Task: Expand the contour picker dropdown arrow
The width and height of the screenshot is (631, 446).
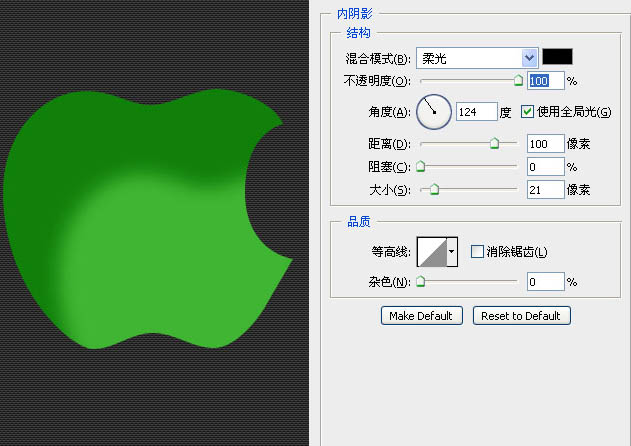Action: tap(452, 252)
